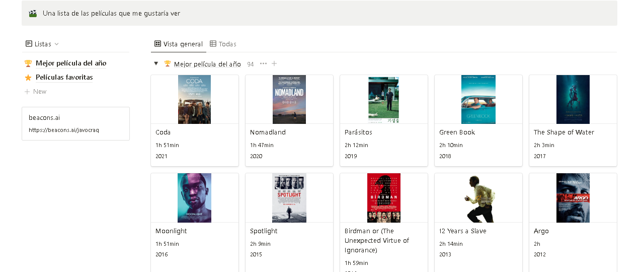Click the Green Book title text

(457, 132)
